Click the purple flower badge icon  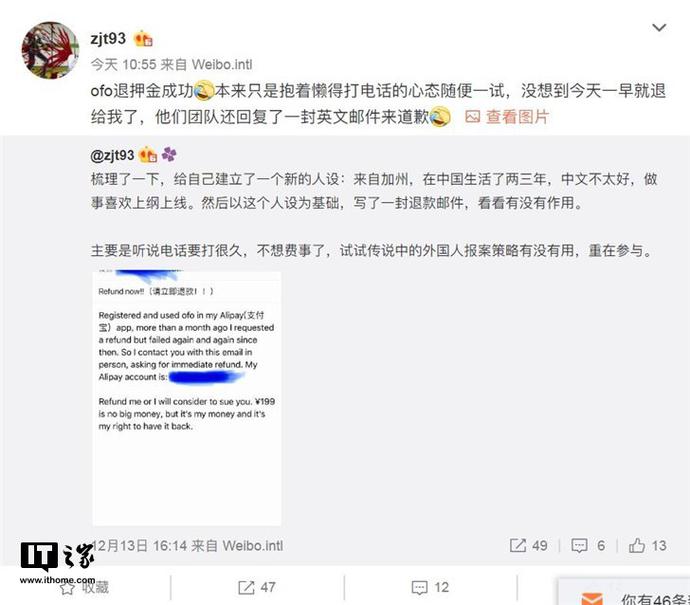coord(169,154)
